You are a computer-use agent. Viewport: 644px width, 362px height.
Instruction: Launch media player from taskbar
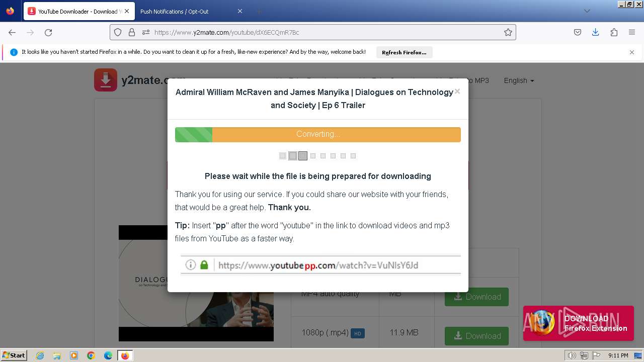(74, 355)
